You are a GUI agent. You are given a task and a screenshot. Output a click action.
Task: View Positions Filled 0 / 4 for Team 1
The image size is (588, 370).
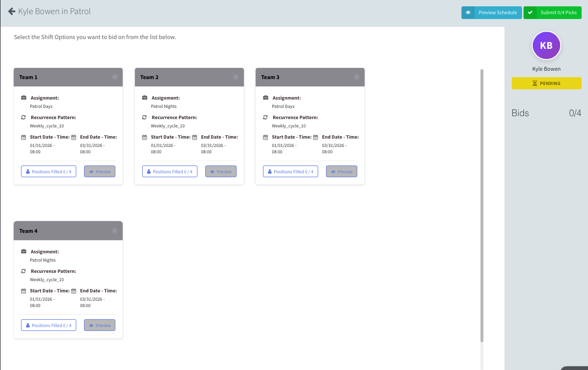point(48,171)
